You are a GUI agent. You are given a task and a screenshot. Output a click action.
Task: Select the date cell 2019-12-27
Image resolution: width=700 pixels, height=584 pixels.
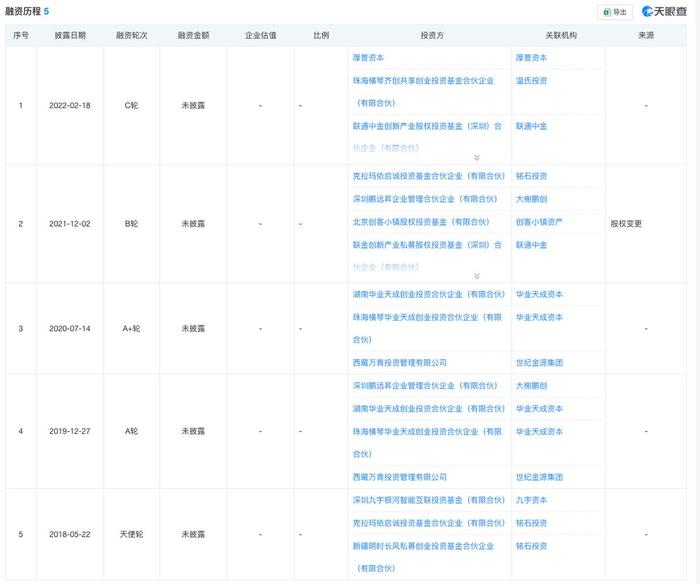[70, 432]
